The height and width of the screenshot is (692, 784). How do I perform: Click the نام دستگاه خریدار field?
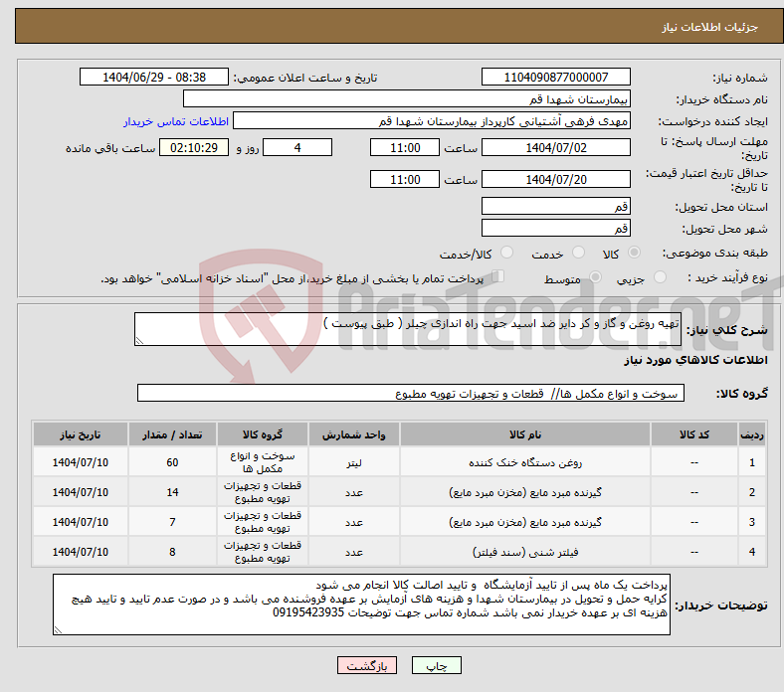point(407,99)
